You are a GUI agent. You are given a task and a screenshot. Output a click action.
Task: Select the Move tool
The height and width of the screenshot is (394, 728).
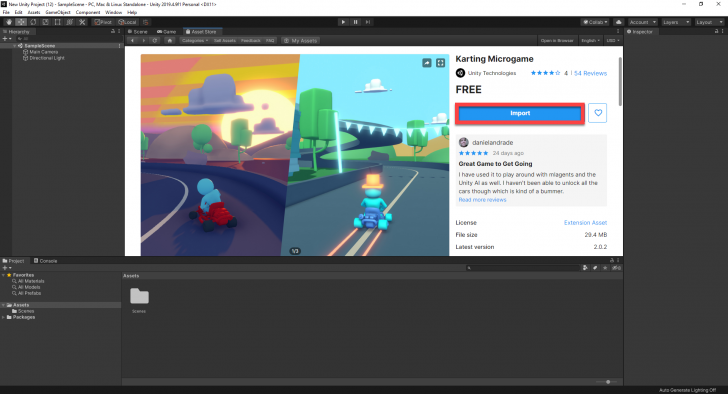pos(21,22)
